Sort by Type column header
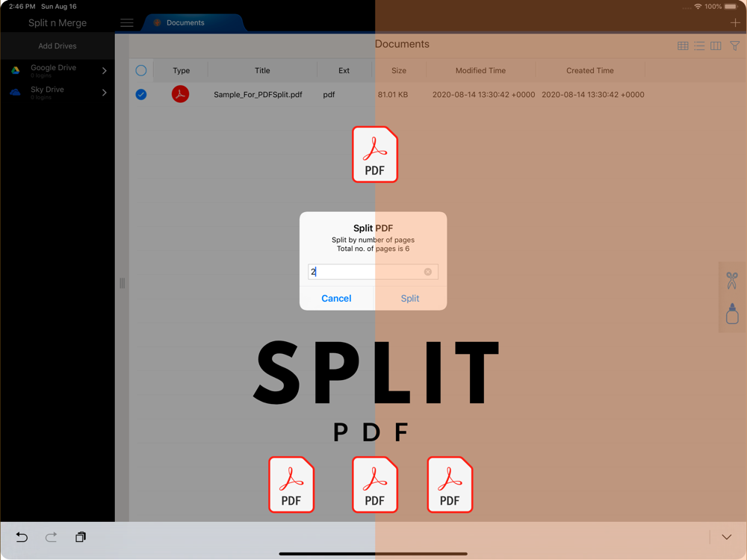The image size is (747, 560). (x=181, y=70)
